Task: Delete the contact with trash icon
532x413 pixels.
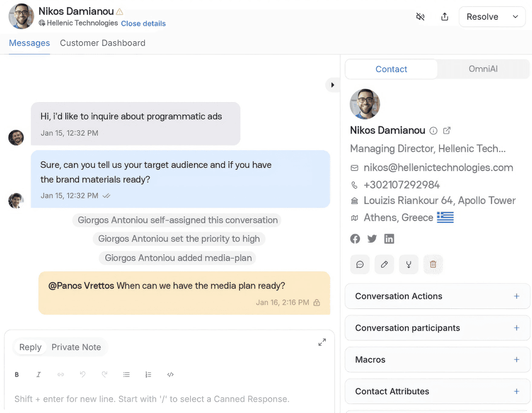Action: pos(433,264)
